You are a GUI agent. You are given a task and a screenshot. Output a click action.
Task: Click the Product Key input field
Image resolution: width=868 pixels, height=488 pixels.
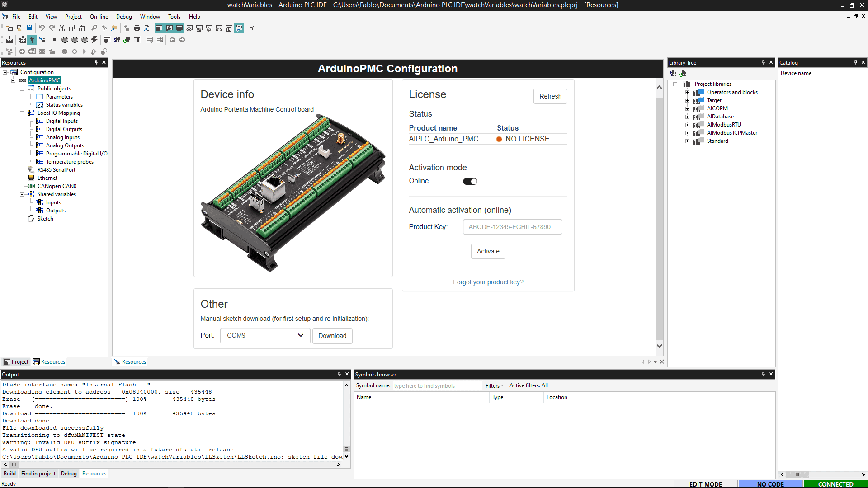point(512,227)
